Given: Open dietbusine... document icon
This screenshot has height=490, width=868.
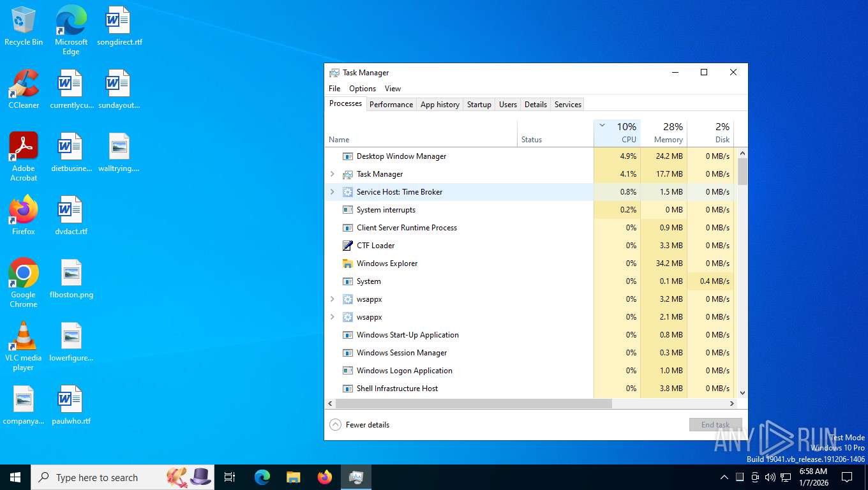Looking at the screenshot, I should click(x=71, y=153).
